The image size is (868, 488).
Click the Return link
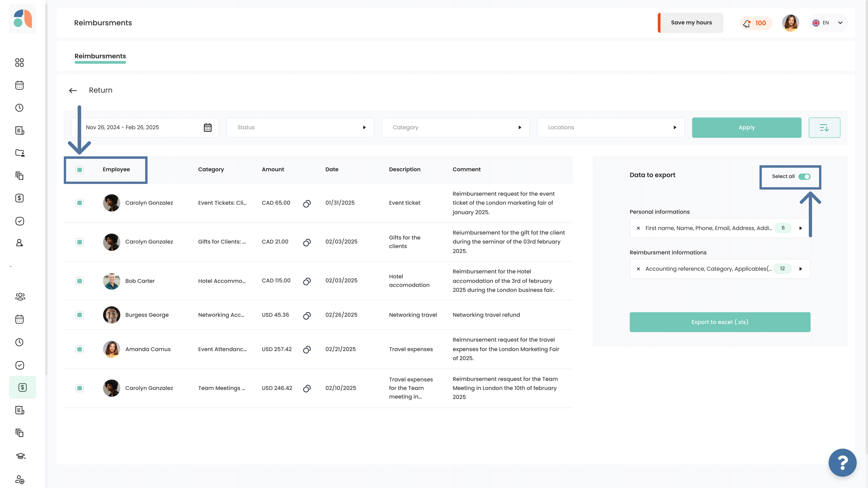click(100, 90)
